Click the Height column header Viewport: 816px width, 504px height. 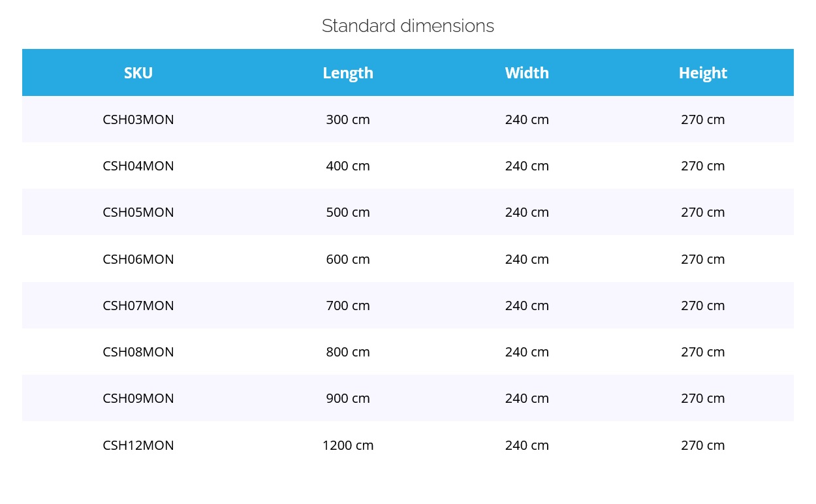pos(702,73)
